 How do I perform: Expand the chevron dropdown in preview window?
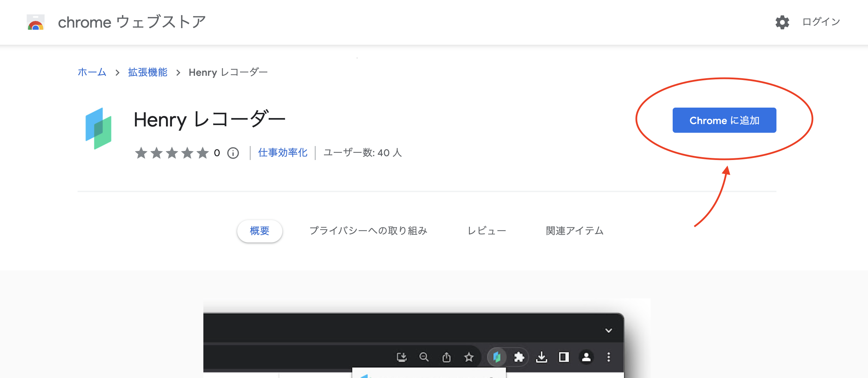(x=608, y=330)
